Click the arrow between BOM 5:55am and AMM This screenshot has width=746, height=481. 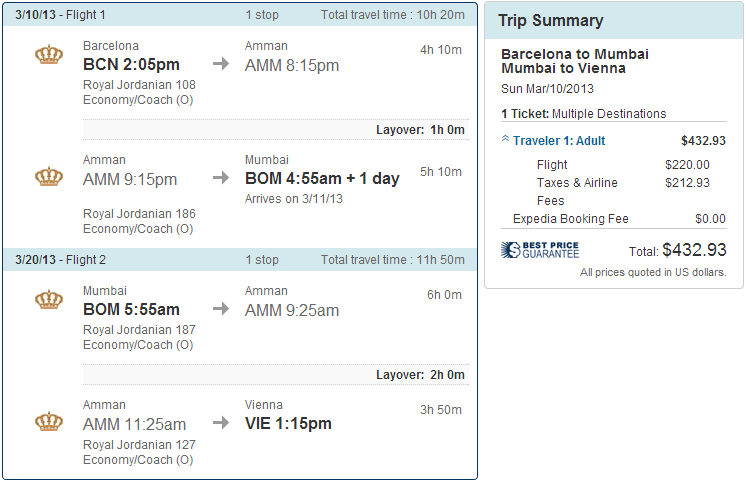tap(221, 309)
